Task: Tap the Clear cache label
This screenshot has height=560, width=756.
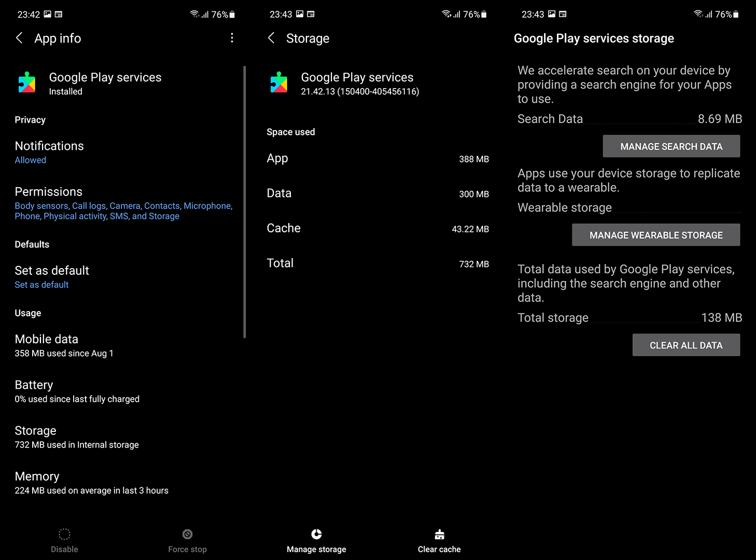Action: [439, 549]
